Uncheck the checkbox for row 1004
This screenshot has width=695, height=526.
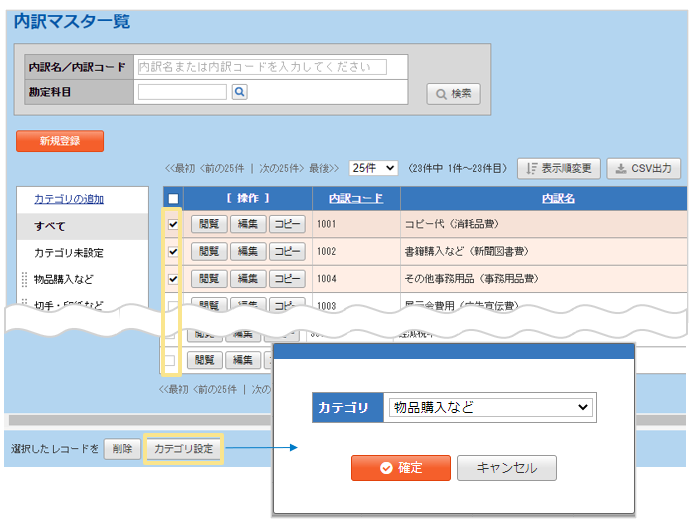coord(173,278)
